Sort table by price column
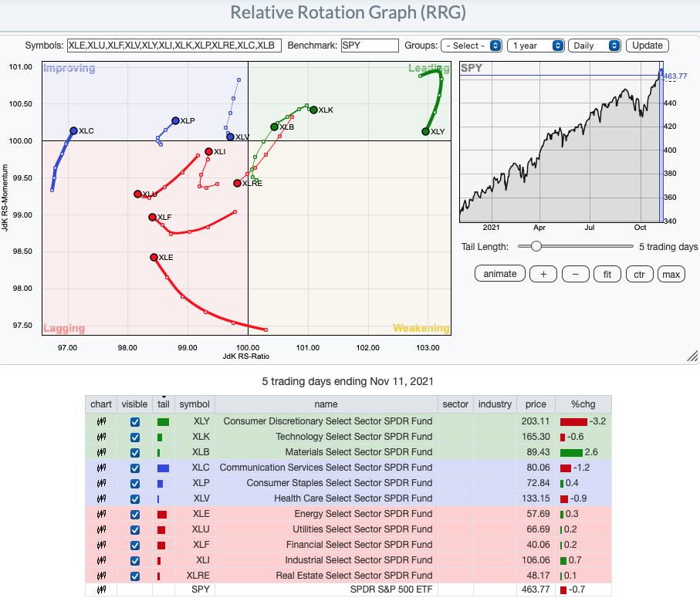 click(536, 404)
